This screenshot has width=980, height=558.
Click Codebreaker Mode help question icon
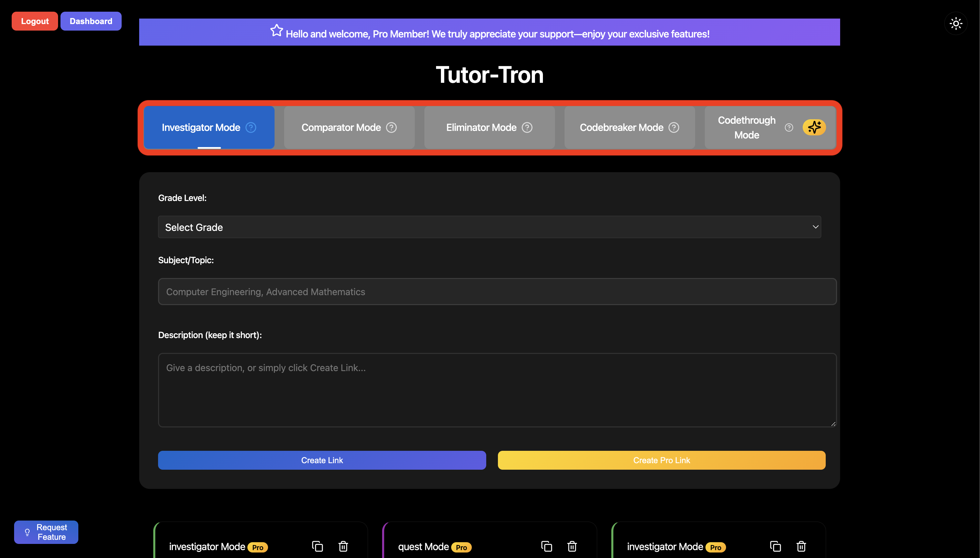pyautogui.click(x=673, y=127)
